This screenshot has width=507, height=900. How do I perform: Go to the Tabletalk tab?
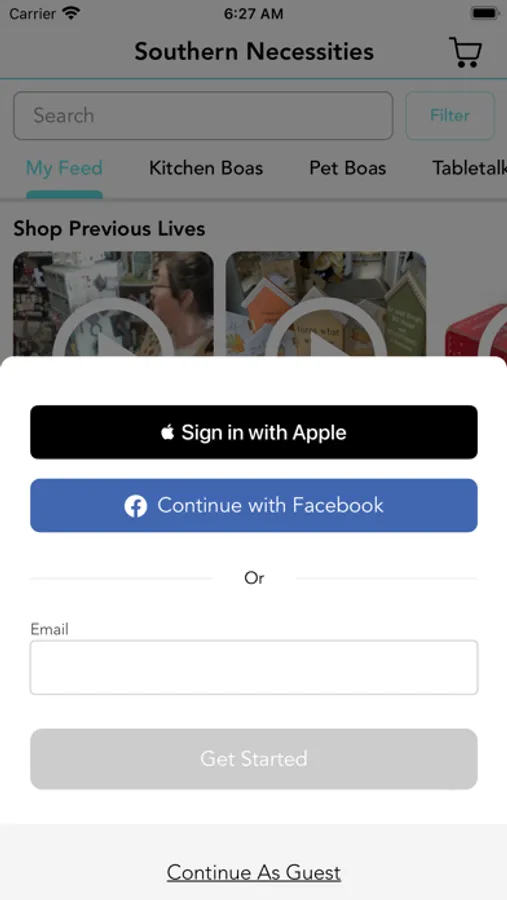click(x=469, y=168)
